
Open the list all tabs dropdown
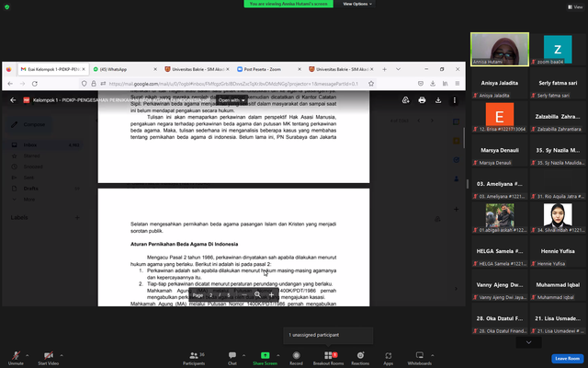click(x=398, y=69)
